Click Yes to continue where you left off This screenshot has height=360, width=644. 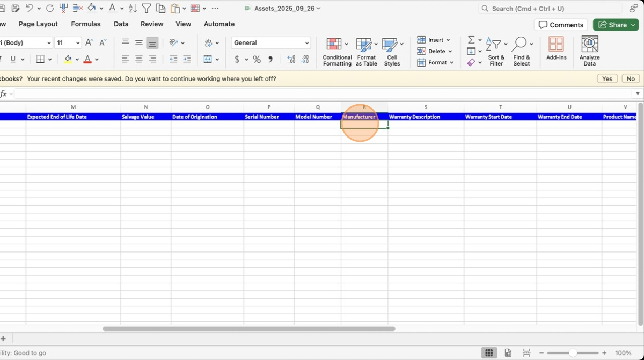click(607, 79)
